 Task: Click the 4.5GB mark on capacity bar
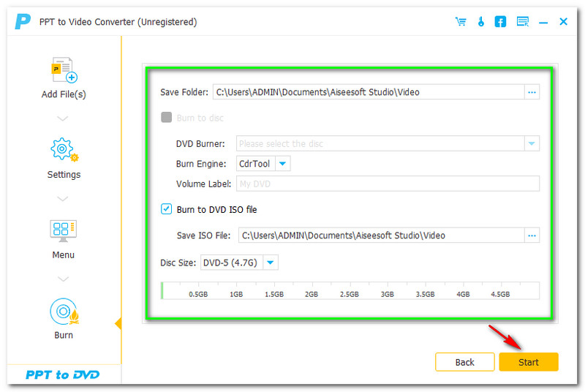[x=500, y=294]
